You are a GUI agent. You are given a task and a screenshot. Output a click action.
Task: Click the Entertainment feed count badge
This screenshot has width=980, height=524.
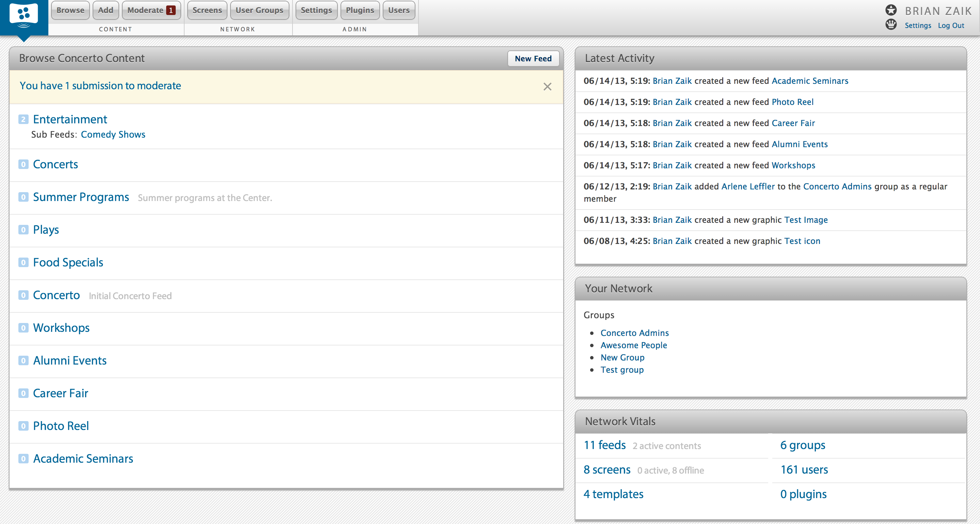[x=23, y=120]
